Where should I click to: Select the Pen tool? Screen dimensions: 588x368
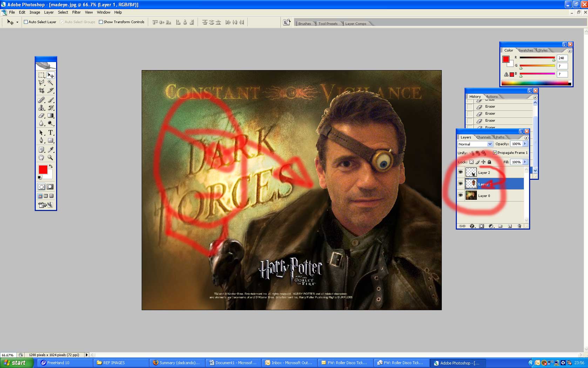(x=41, y=140)
